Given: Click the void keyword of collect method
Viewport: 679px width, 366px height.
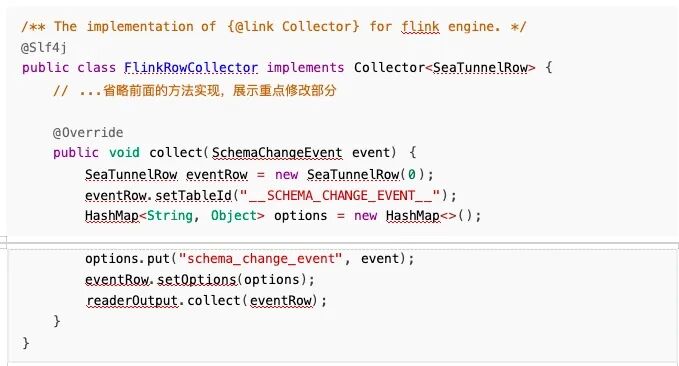Looking at the screenshot, I should click(x=124, y=152).
